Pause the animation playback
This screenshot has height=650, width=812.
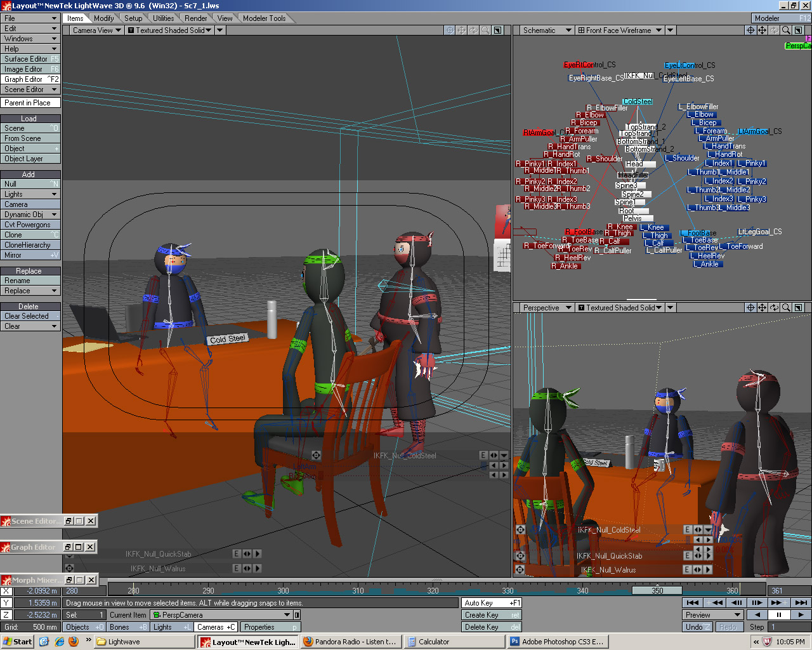(778, 614)
